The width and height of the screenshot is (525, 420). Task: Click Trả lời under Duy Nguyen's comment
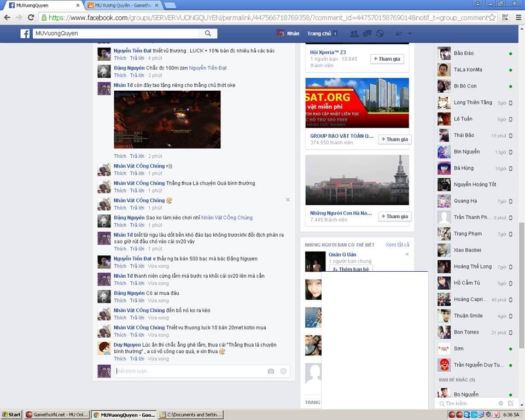click(x=137, y=359)
